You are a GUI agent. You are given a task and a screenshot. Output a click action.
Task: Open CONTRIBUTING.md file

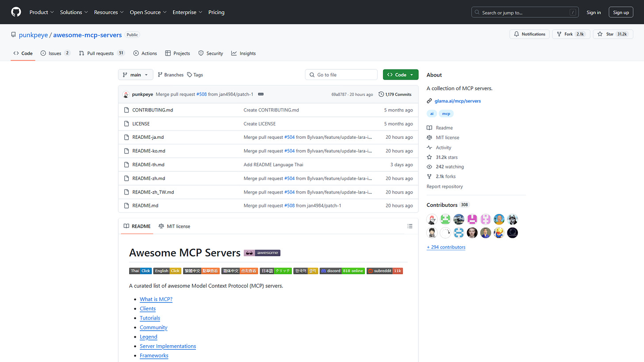tap(153, 110)
